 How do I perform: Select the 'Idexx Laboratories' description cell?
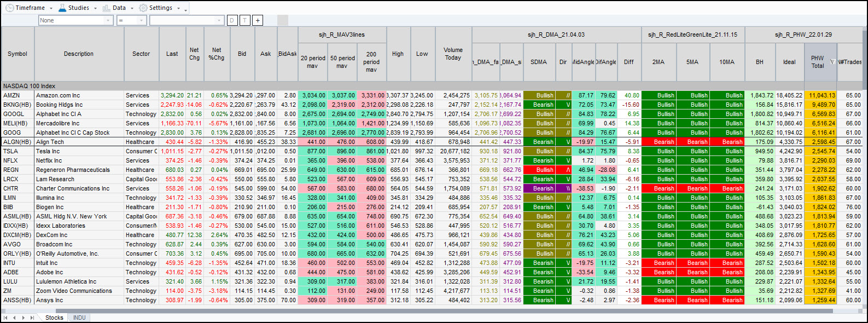tap(79, 226)
